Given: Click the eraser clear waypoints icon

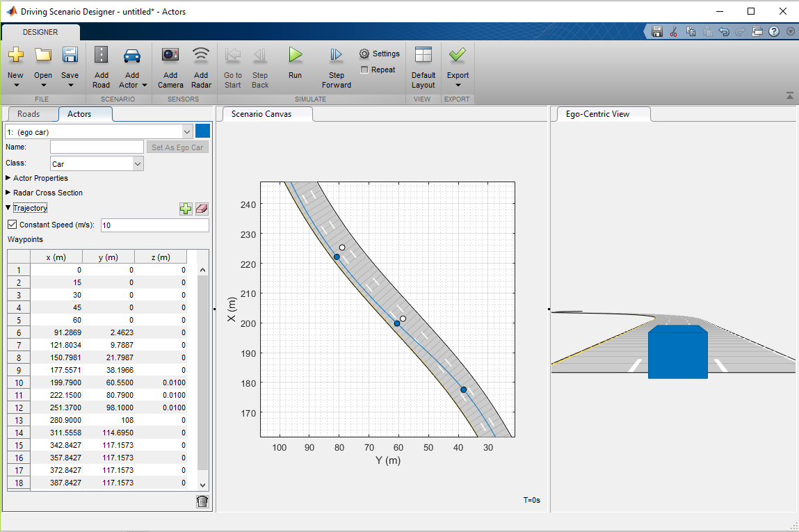Looking at the screenshot, I should click(x=202, y=209).
